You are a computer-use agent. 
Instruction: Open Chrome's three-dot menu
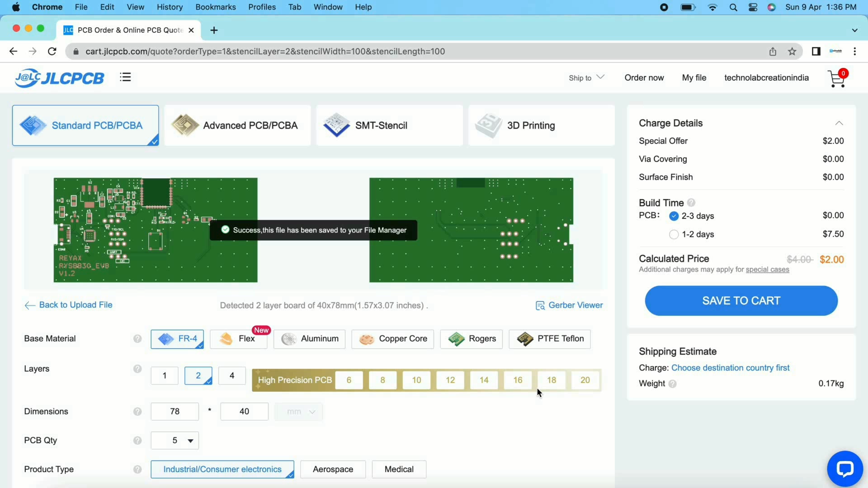click(x=855, y=52)
